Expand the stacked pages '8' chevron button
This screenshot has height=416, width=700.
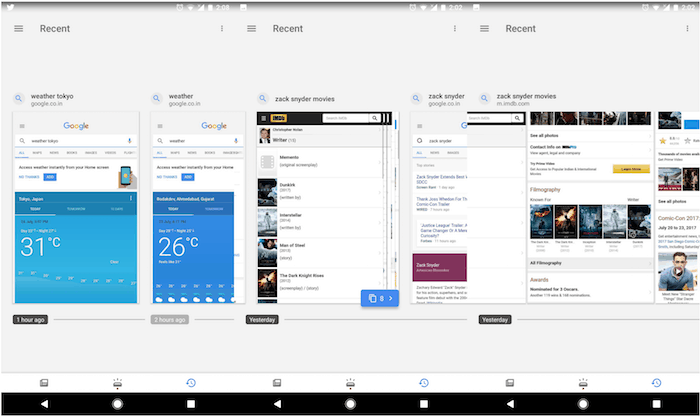[380, 298]
